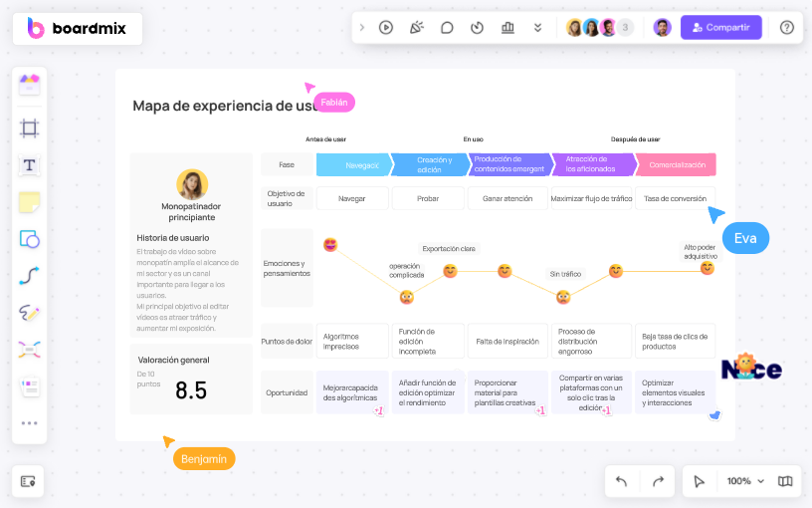
Task: Click the Ganar atención cell
Action: (507, 198)
